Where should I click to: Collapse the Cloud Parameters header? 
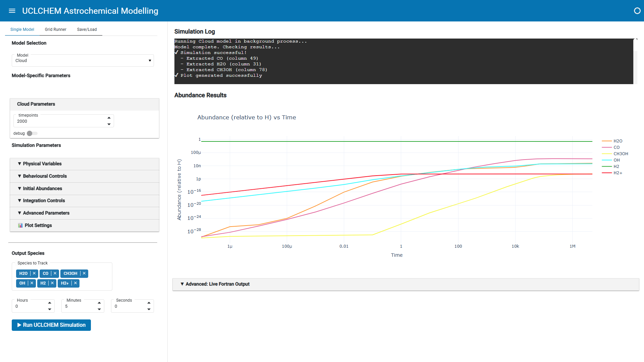click(85, 104)
